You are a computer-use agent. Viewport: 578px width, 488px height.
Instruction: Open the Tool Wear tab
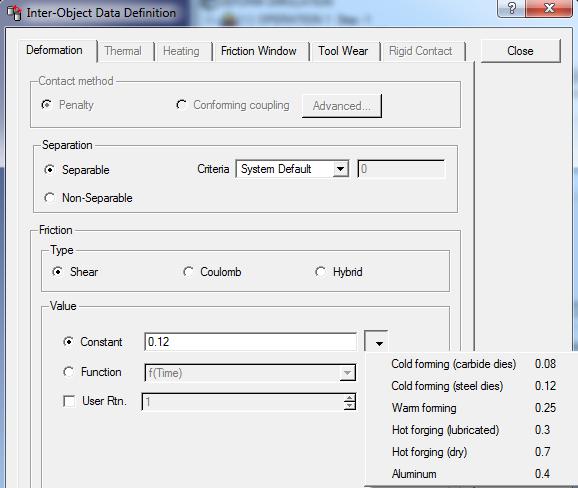tap(343, 51)
